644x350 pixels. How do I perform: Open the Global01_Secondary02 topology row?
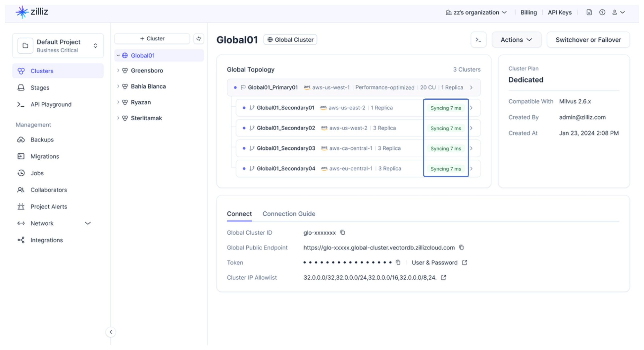click(285, 128)
